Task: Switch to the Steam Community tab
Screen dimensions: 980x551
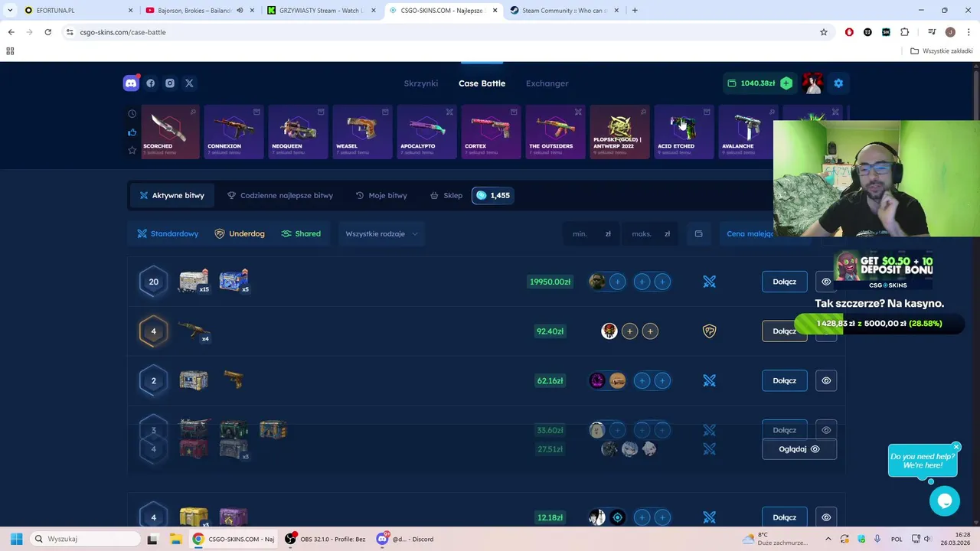Action: click(x=565, y=11)
